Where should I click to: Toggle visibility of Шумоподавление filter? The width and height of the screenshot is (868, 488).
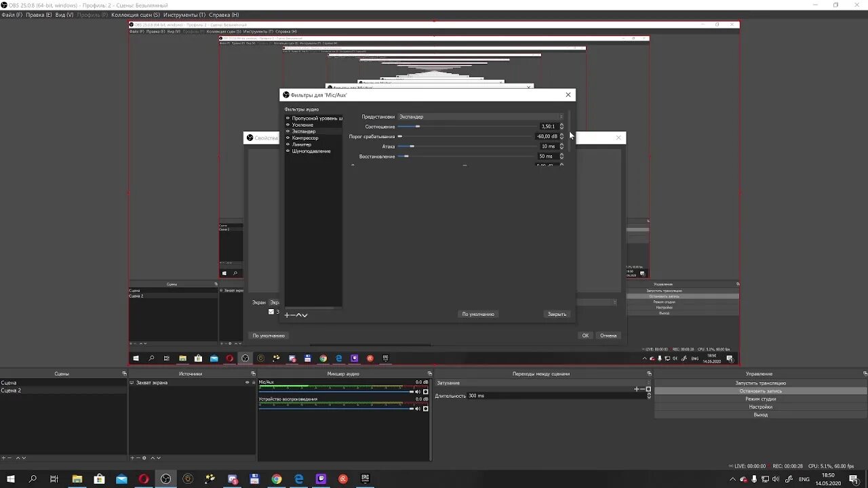point(288,150)
